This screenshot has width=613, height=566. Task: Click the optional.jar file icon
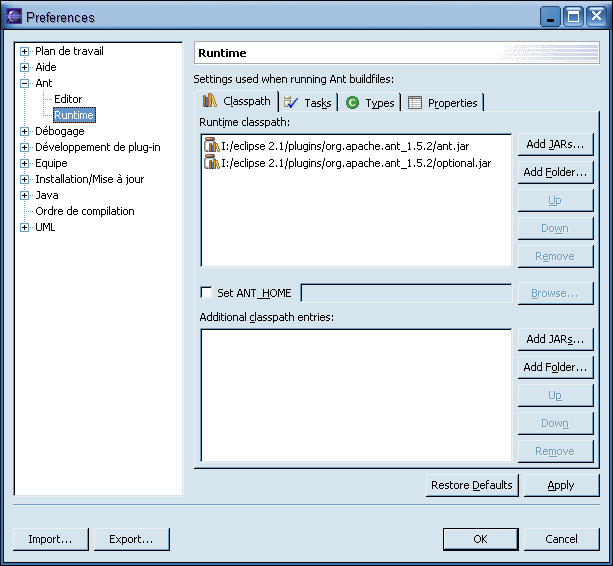[211, 163]
